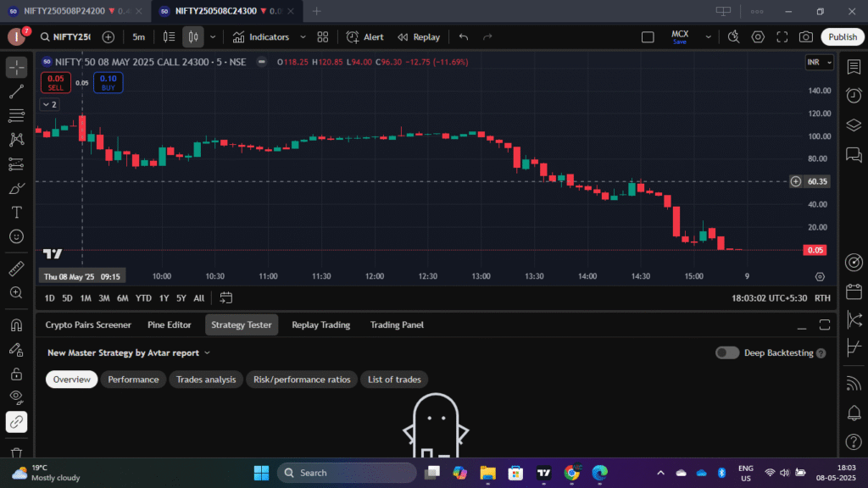The height and width of the screenshot is (488, 868).
Task: Open MCX layout dropdown arrow
Action: pyautogui.click(x=708, y=37)
